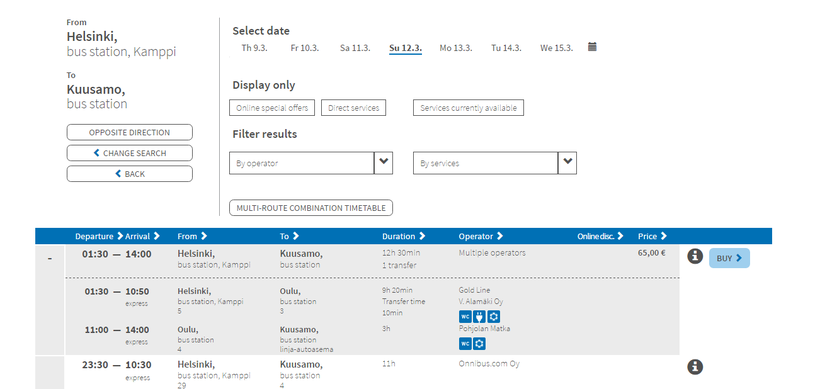Open MULTI-ROUTE COMBINATION TIMETABLE
Screen dimensions: 820x389
tap(311, 208)
